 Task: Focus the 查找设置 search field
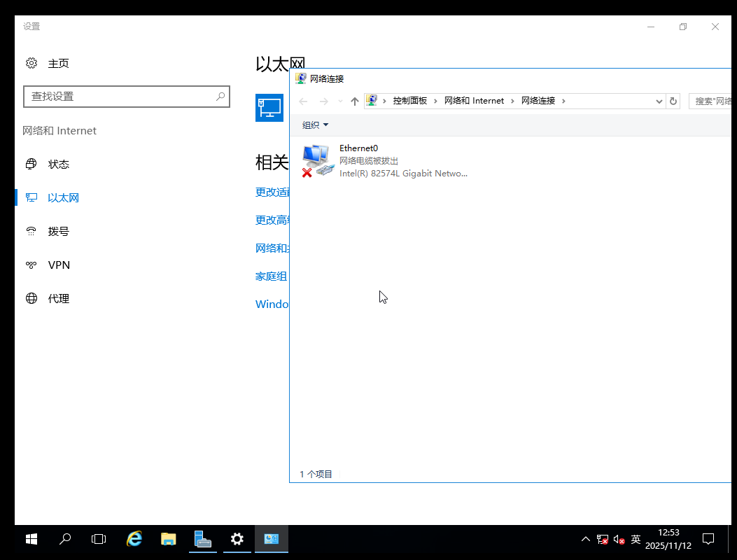click(x=127, y=97)
